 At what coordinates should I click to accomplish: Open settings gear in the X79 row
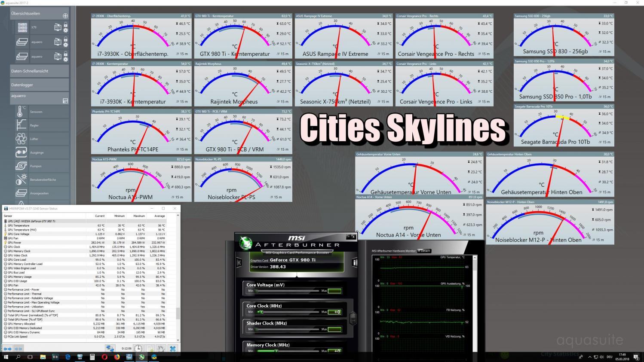(65, 30)
